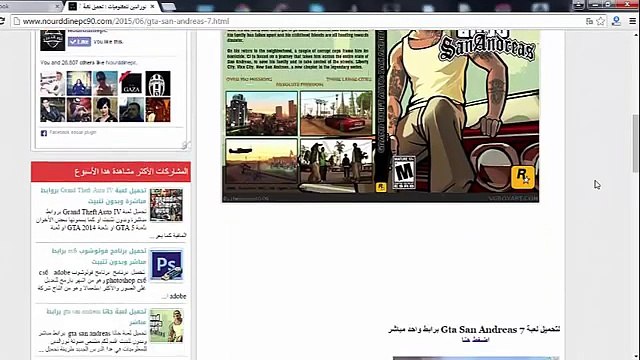Click the GAZA profile picture thumbnail
Screen dimensions: 640x360
[x=131, y=83]
